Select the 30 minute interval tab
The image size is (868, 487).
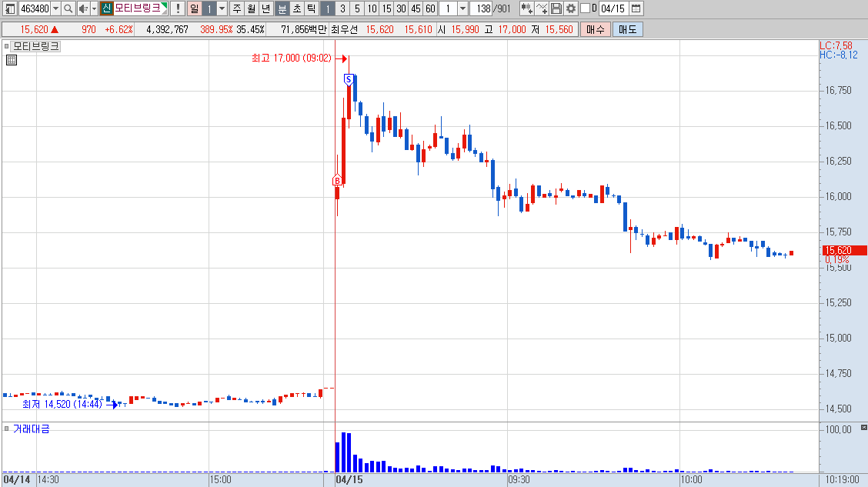coord(402,8)
